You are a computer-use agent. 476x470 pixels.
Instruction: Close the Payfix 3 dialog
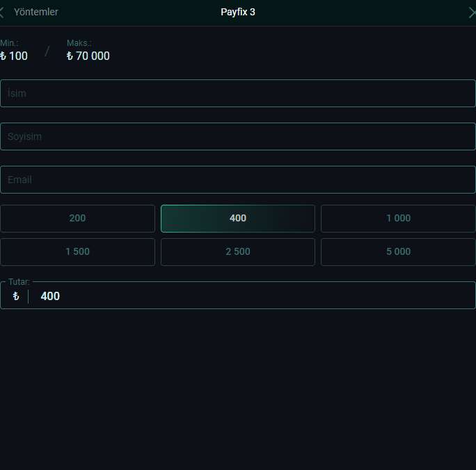point(473,13)
